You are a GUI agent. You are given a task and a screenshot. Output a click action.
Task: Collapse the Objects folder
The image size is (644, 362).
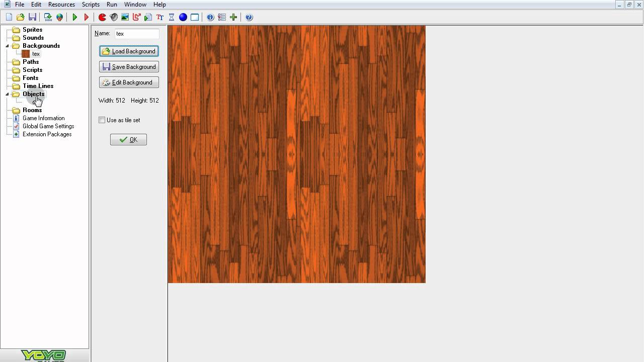pos(8,94)
